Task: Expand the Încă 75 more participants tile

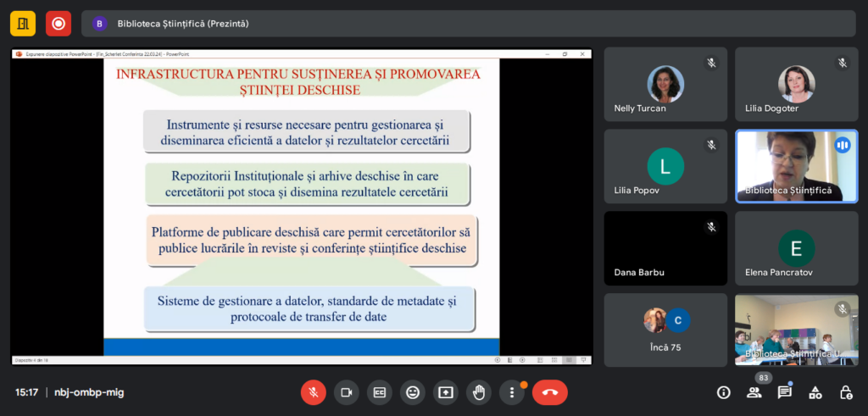Action: pyautogui.click(x=665, y=330)
